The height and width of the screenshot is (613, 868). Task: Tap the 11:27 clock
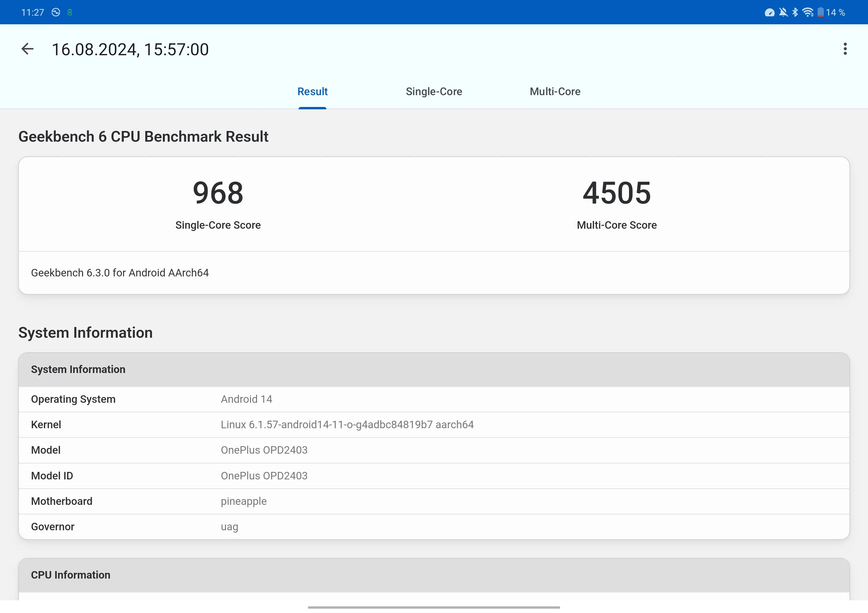point(32,12)
